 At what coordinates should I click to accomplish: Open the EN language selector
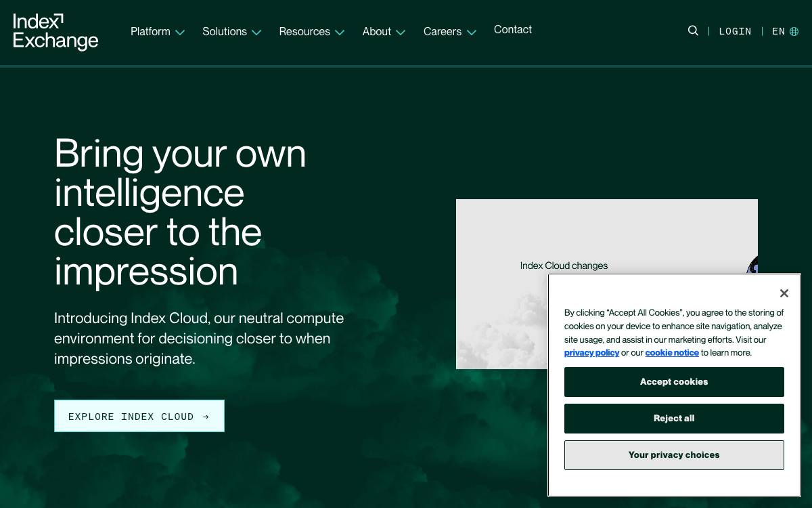(785, 31)
